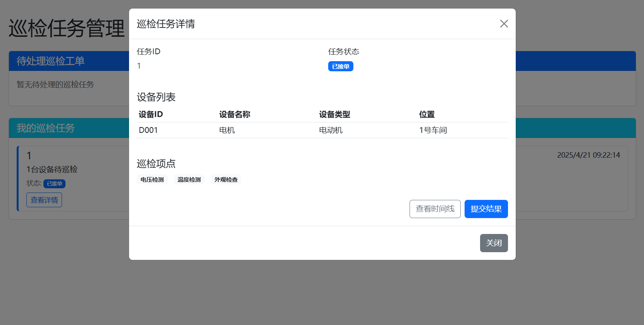Select the 外观检查 inspection item tag

tap(226, 179)
